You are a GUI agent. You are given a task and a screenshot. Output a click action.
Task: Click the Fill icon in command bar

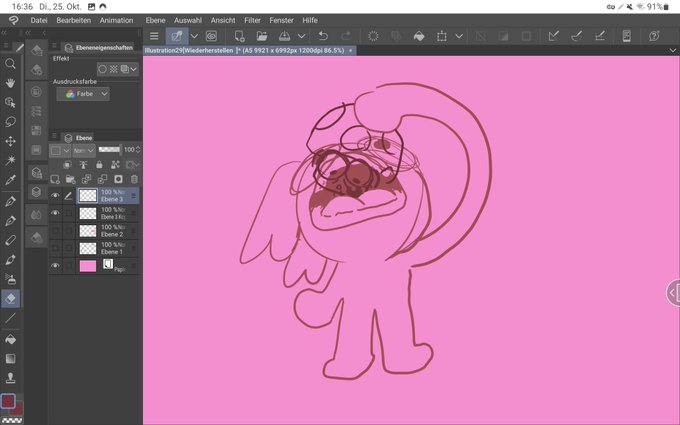click(x=419, y=36)
